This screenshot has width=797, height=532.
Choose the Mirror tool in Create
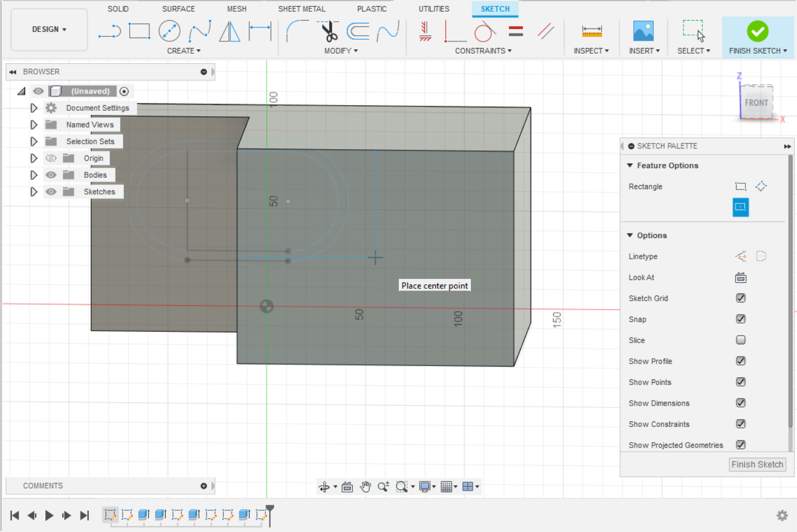229,31
